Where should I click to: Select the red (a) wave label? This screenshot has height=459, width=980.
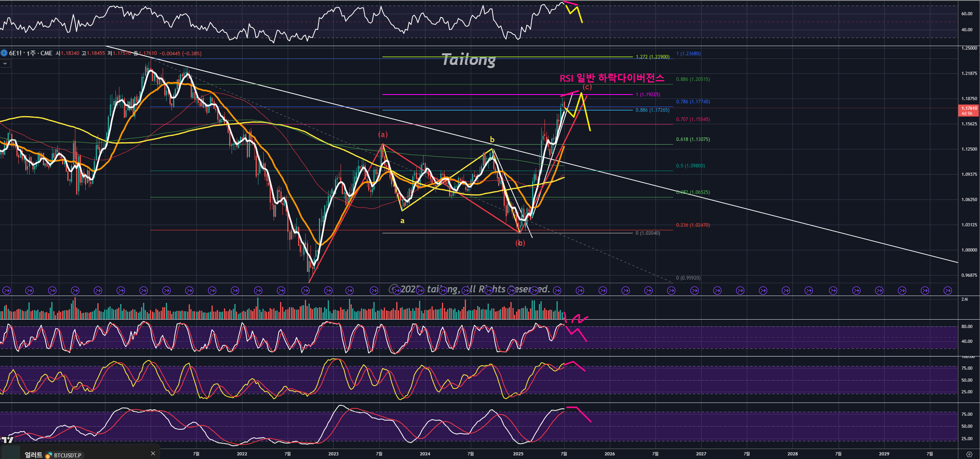(x=383, y=135)
